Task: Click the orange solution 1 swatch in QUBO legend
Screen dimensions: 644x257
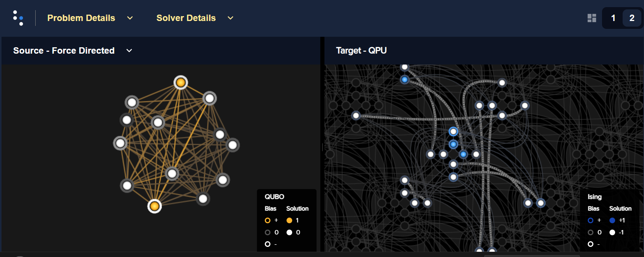Action: point(289,221)
